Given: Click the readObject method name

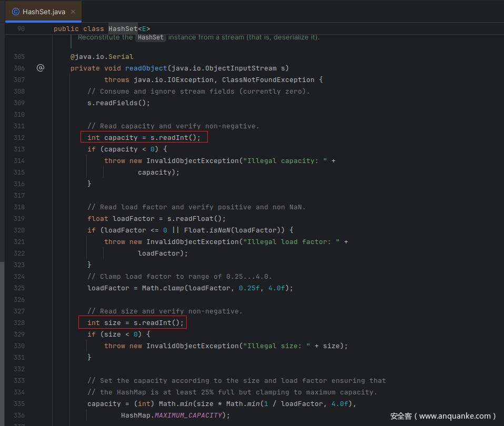Looking at the screenshot, I should [146, 68].
